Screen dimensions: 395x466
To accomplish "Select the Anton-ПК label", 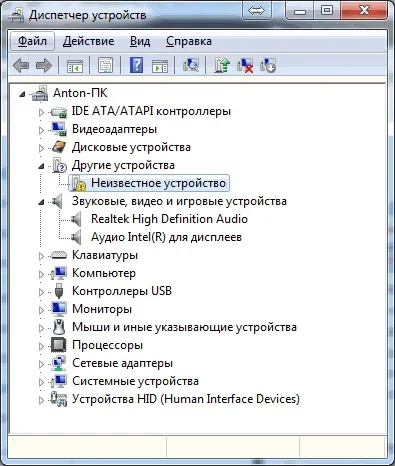I will pyautogui.click(x=80, y=93).
